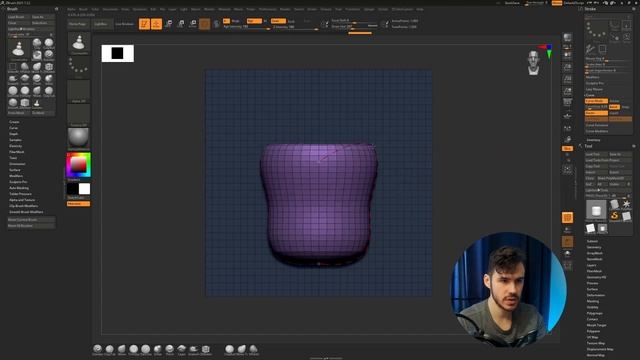Viewport: 640px width, 360px height.
Task: Toggle Draw mode button
Action: 156,24
